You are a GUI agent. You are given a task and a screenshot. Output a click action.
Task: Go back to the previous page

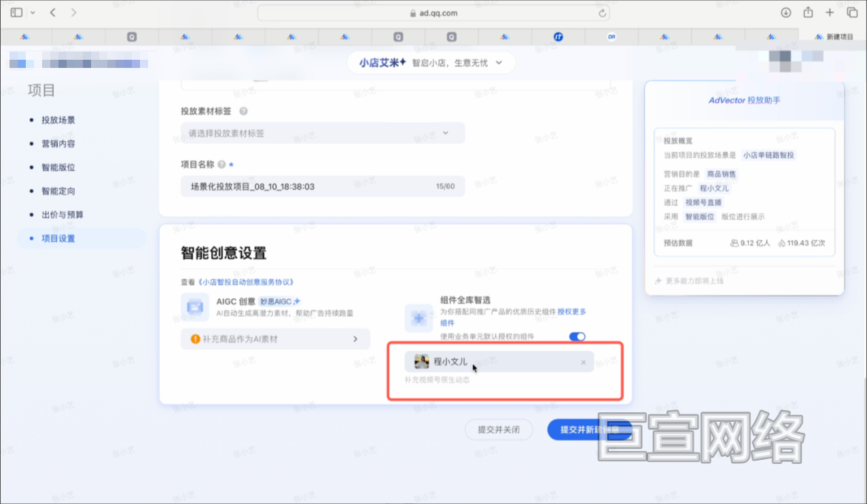54,13
